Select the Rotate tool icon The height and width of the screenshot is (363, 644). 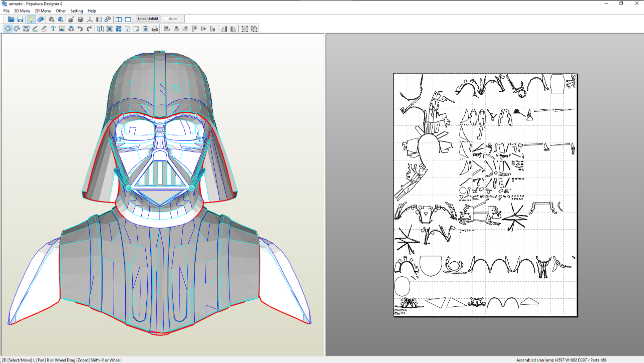click(17, 29)
